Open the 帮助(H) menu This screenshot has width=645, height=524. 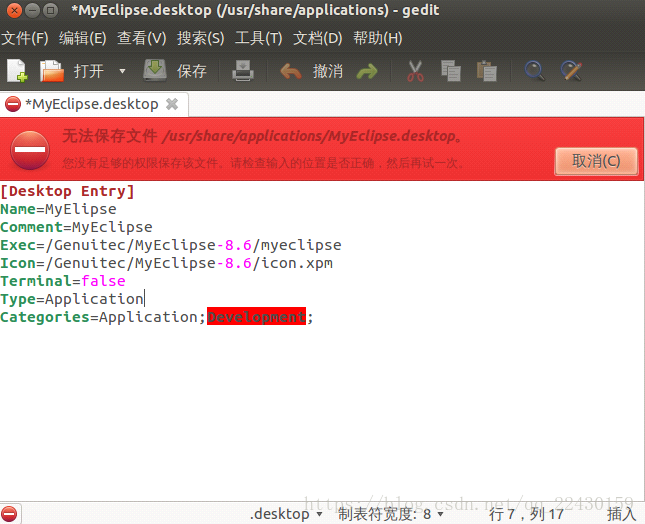click(x=378, y=38)
